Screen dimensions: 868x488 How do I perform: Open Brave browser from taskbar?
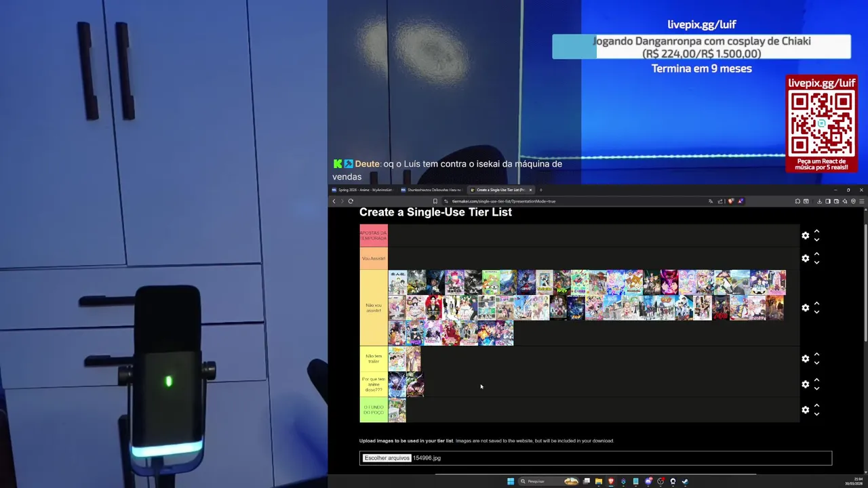point(611,481)
